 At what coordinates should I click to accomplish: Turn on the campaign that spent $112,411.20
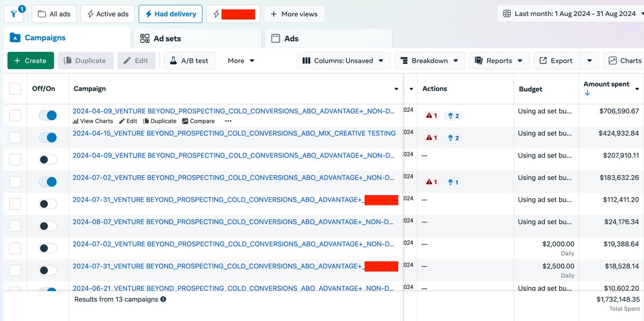[x=48, y=204]
